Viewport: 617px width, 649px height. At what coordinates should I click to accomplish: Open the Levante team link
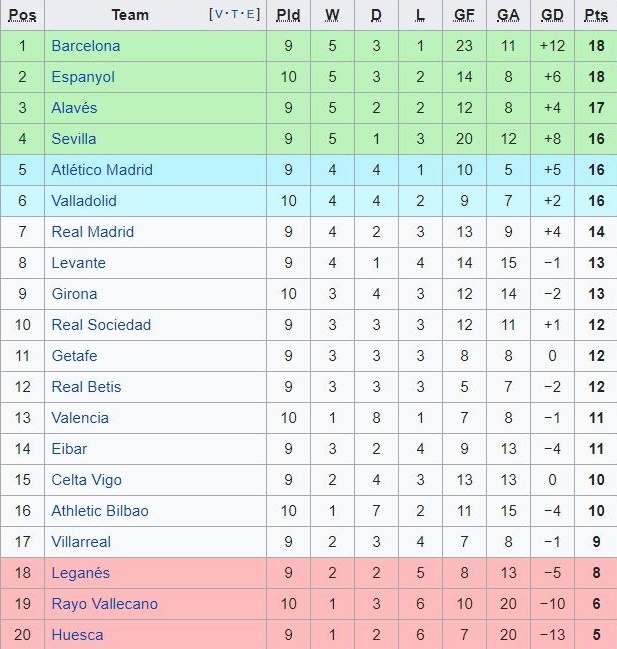pos(78,263)
